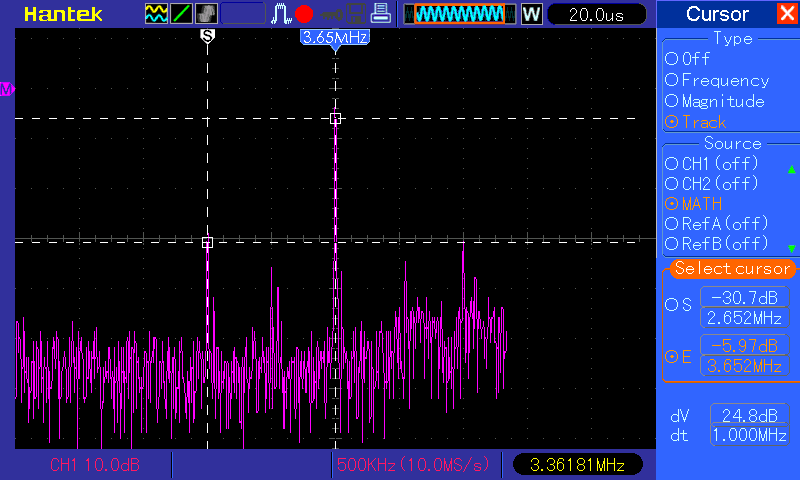800x480 pixels.
Task: Set cursor type to Off
Action: coord(671,59)
